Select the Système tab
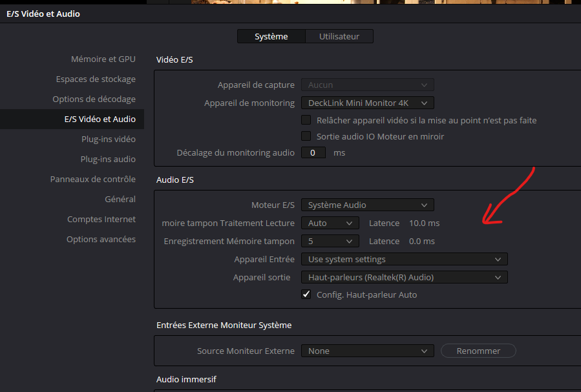 271,36
